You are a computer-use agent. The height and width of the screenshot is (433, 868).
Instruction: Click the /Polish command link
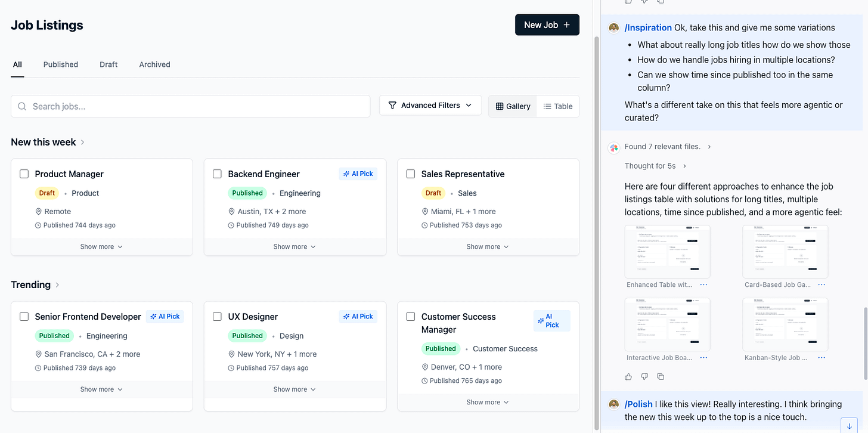point(638,404)
